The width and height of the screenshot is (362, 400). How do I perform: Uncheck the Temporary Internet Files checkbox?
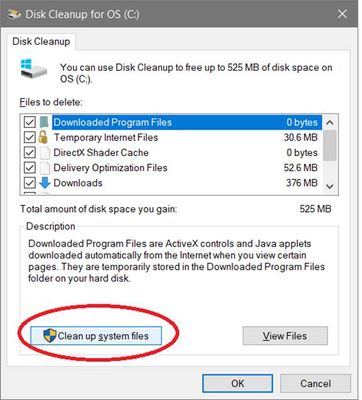[30, 137]
